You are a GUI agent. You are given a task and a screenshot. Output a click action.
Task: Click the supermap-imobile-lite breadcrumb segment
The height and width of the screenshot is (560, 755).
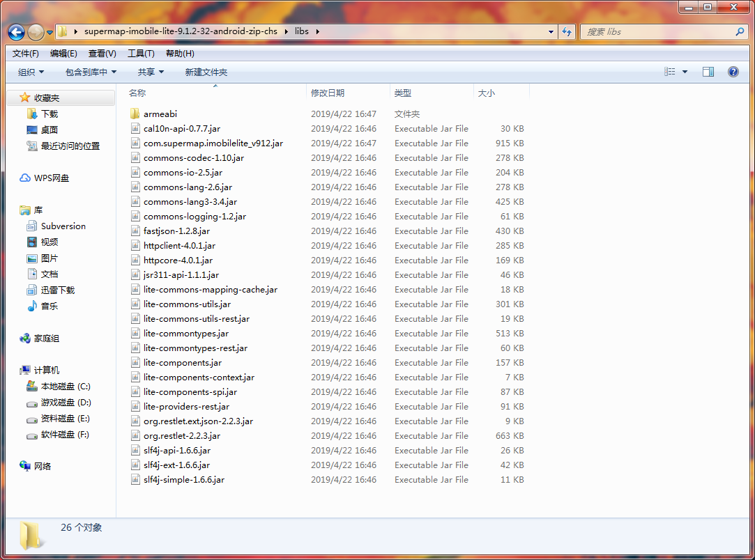(x=181, y=31)
